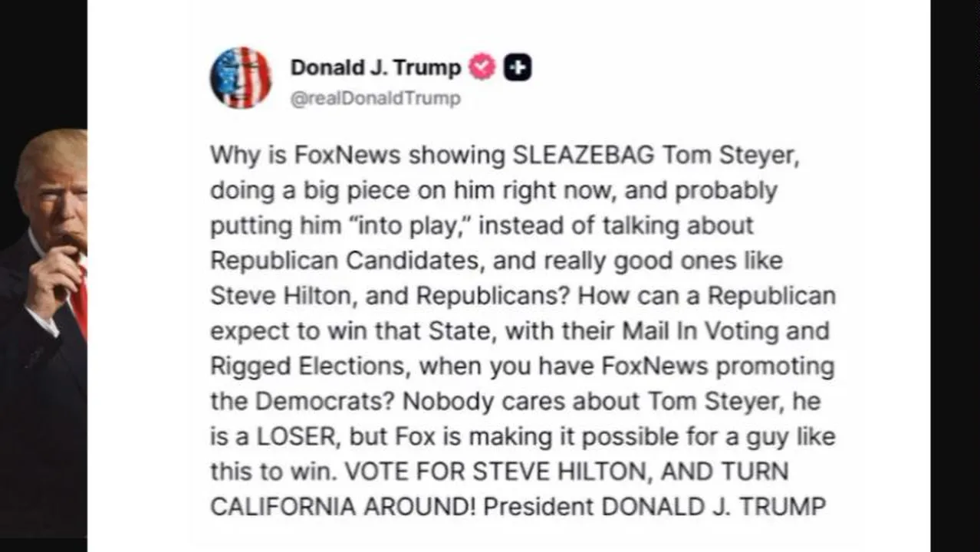The height and width of the screenshot is (552, 980).
Task: Open the @realDonaldTrump handle link
Action: click(x=375, y=98)
